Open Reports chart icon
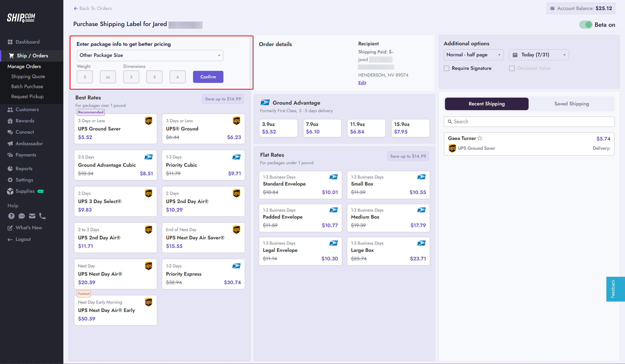This screenshot has width=625, height=364. (x=10, y=168)
